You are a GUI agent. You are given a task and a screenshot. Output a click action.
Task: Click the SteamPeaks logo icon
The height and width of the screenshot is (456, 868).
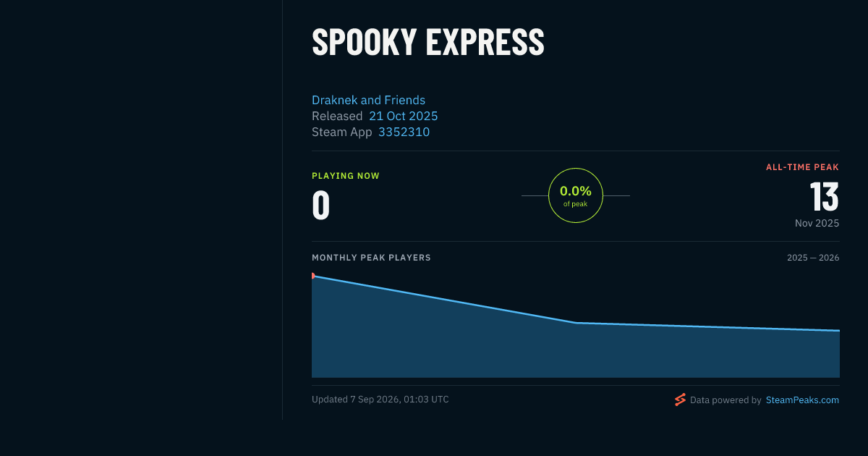tap(680, 400)
